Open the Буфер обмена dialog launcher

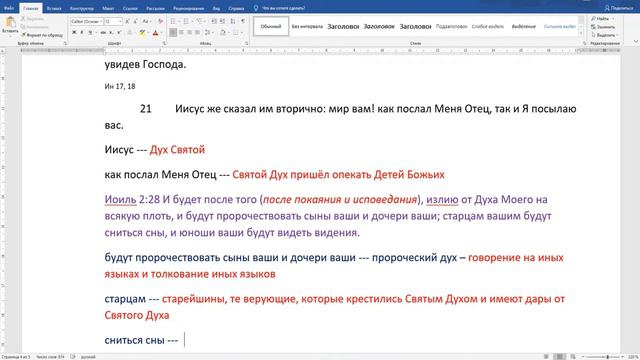65,43
